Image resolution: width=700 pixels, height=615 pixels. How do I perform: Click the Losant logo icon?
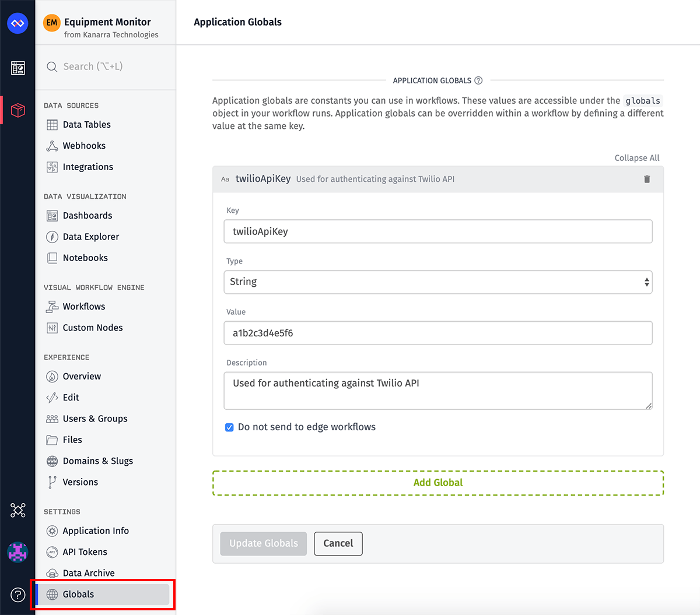coord(17,23)
